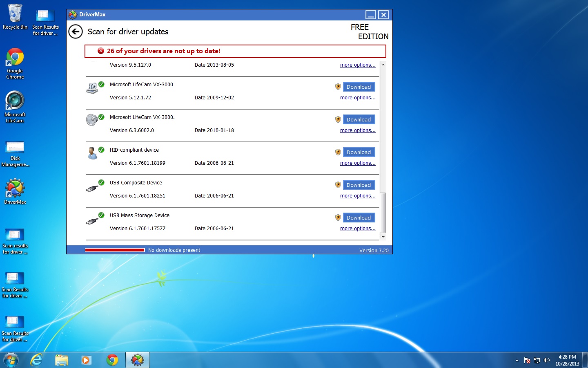Viewport: 588px width, 368px height.
Task: Click 'Date 2013-08-05' text
Action: pos(214,65)
